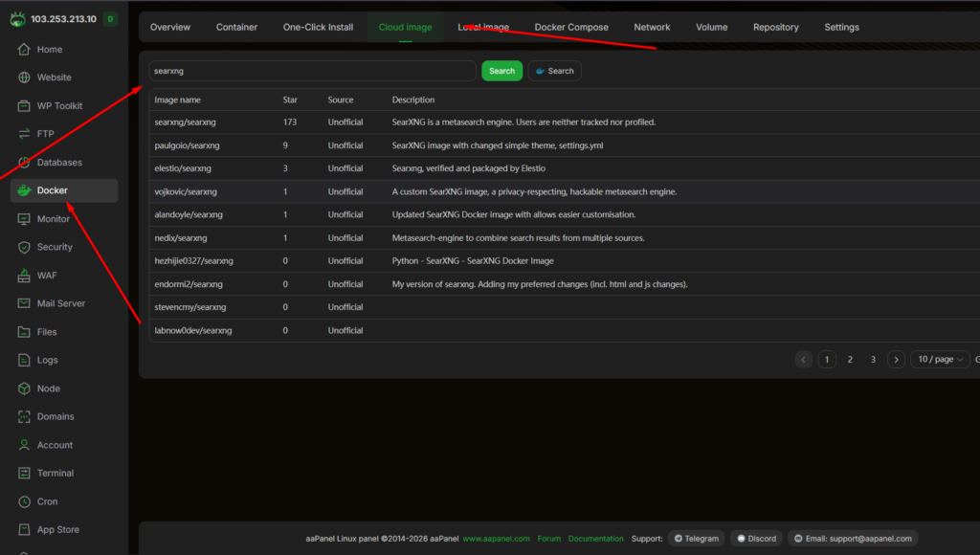Click the elestio/searxng row

565,168
